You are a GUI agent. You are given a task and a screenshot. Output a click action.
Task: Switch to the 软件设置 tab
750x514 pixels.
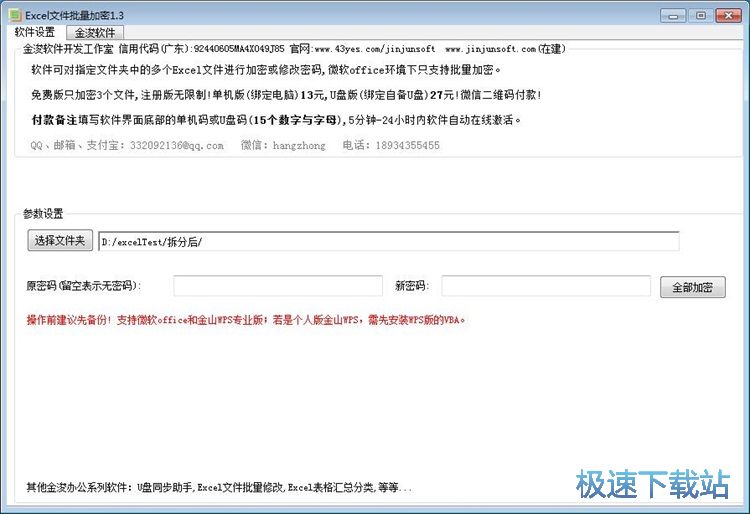(x=35, y=32)
